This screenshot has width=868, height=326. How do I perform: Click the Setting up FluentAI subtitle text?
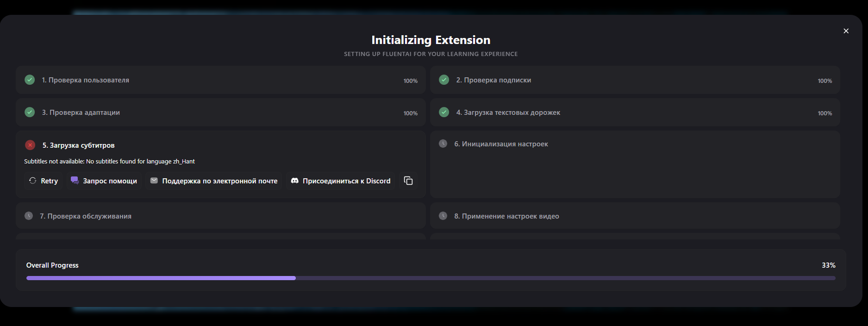click(431, 54)
